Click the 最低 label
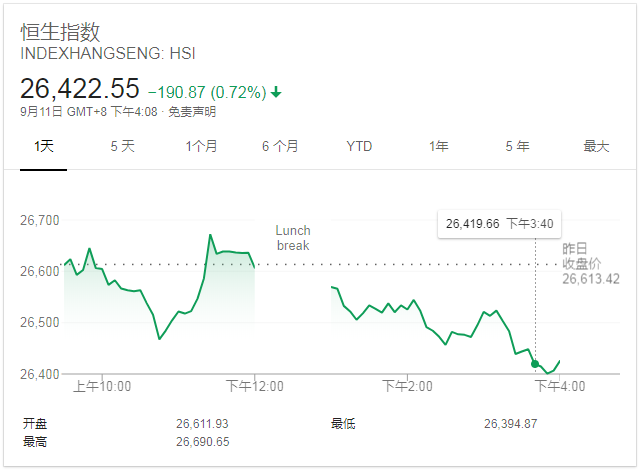The width and height of the screenshot is (640, 470). pyautogui.click(x=343, y=424)
